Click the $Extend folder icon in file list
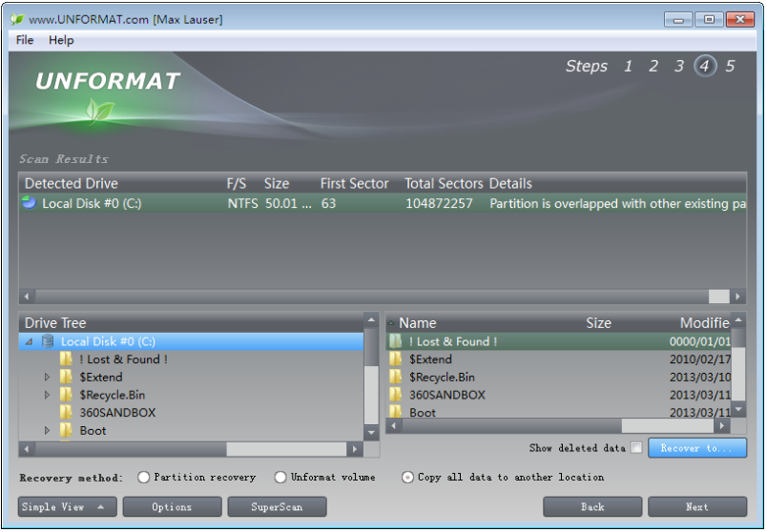 click(x=396, y=358)
